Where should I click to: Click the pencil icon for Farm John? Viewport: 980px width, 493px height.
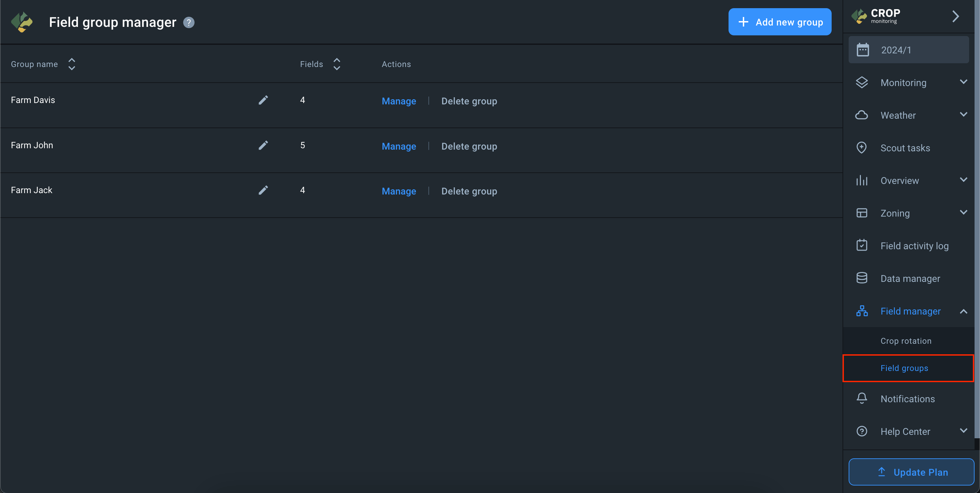click(263, 145)
